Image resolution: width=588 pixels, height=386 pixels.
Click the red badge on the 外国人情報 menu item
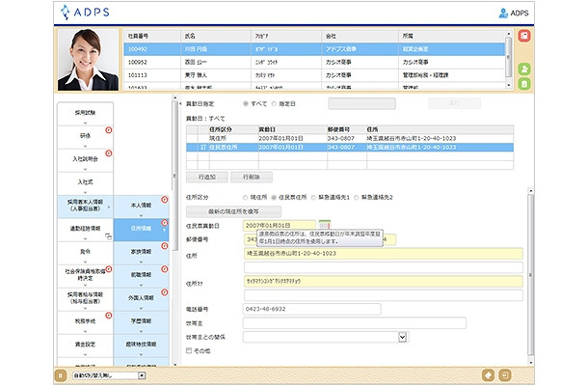coord(164,292)
